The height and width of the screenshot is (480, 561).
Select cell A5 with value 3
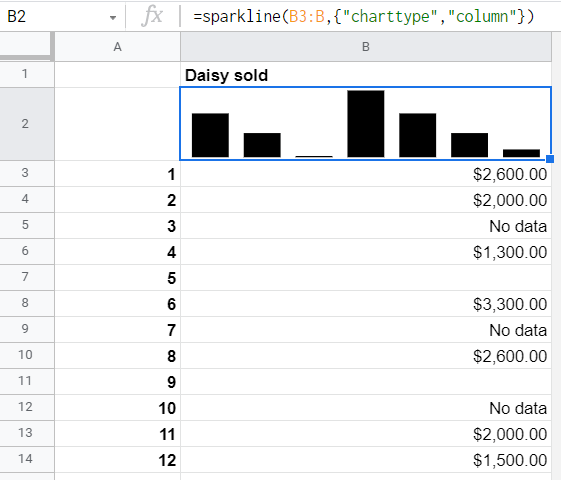117,225
